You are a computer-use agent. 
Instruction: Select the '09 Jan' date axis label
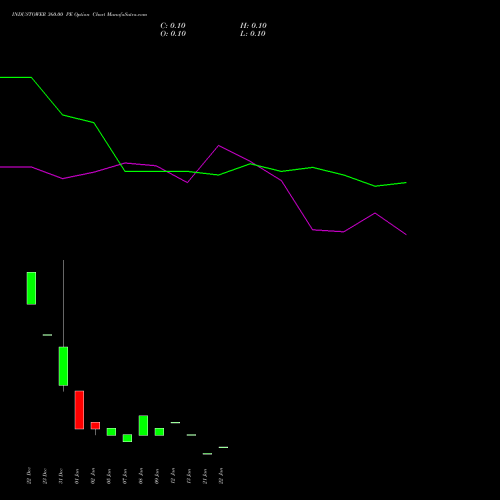point(157,476)
